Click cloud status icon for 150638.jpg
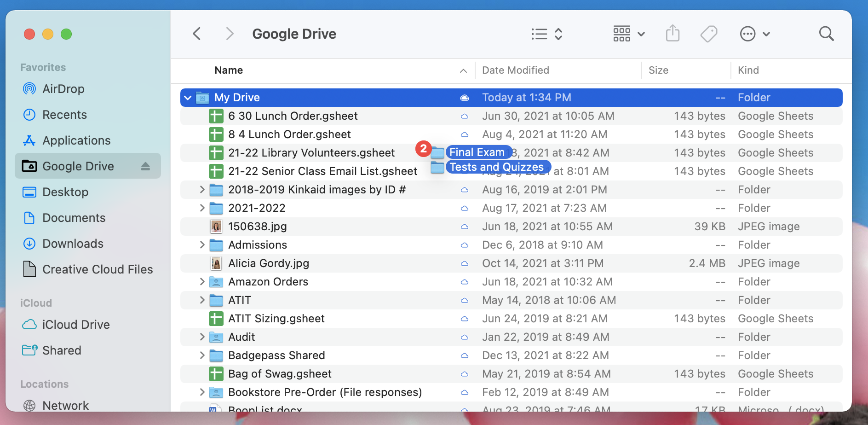The image size is (868, 425). click(x=465, y=227)
